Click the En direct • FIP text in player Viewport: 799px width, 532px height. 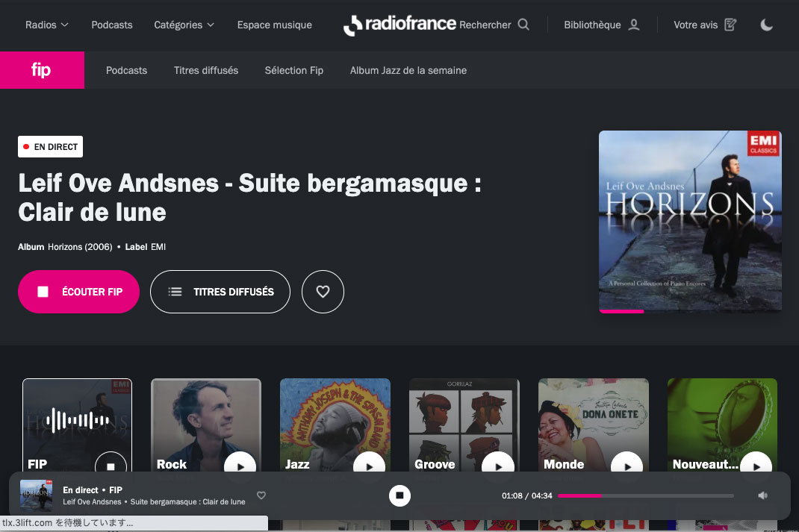(x=93, y=489)
